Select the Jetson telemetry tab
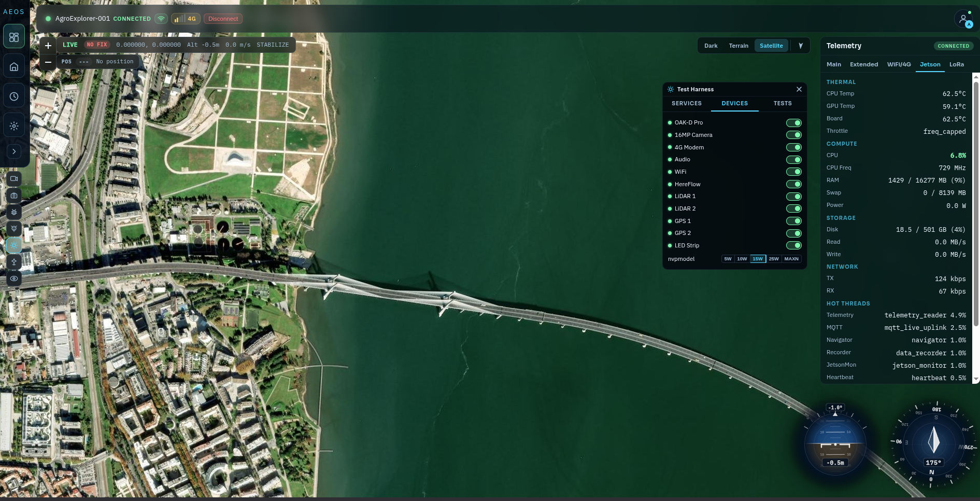The height and width of the screenshot is (501, 980). 930,64
